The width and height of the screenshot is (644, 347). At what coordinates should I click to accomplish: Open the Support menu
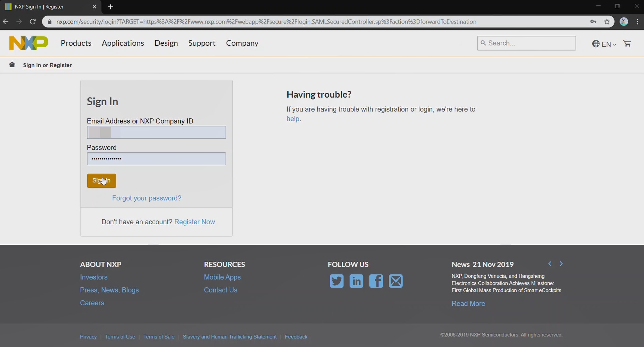pyautogui.click(x=202, y=43)
